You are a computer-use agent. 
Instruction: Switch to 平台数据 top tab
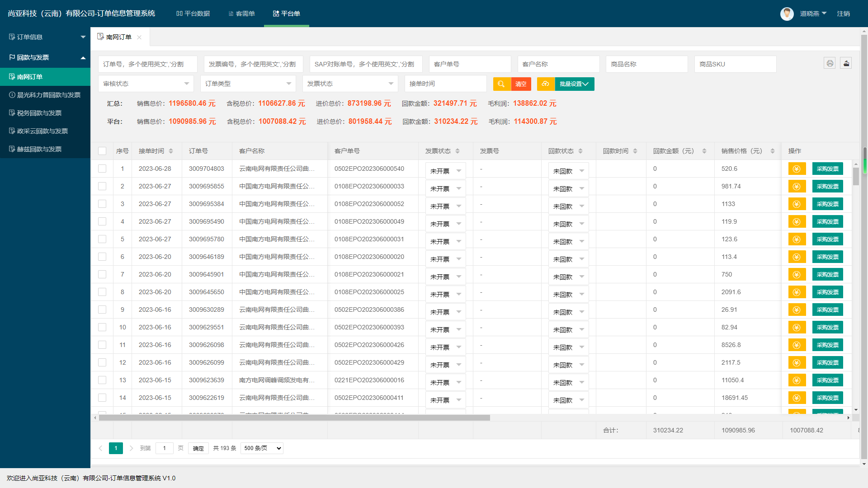pos(193,14)
